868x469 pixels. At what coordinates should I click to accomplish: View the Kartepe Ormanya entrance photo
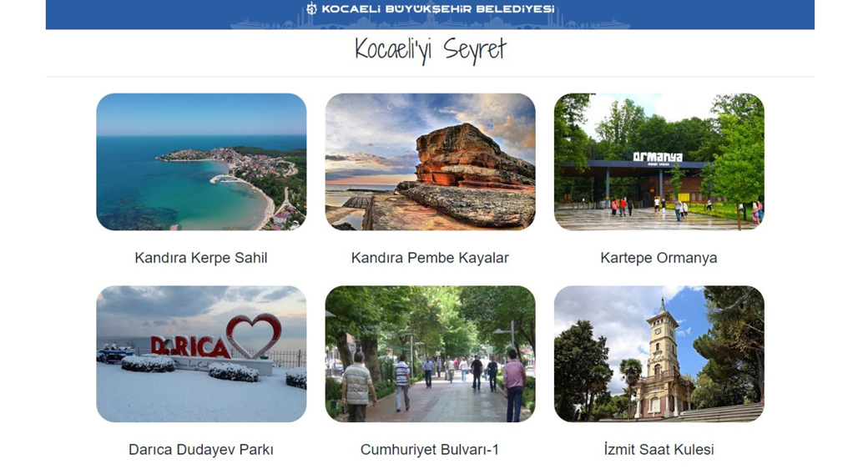click(x=659, y=162)
